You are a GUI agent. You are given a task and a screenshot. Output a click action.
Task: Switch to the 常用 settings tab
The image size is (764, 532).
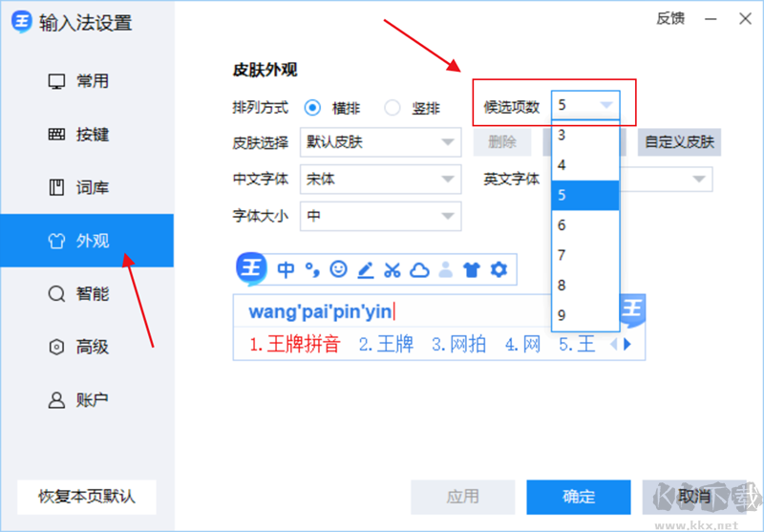coord(87,81)
